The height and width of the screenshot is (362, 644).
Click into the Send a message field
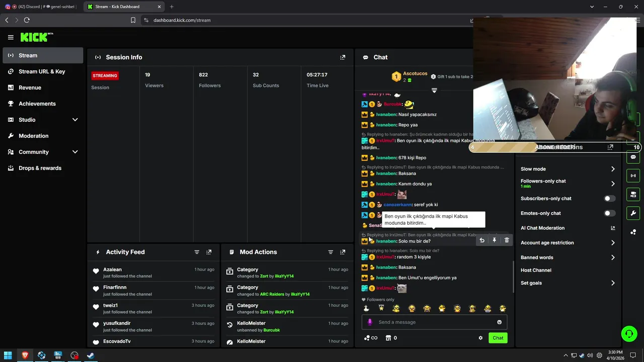click(x=434, y=322)
